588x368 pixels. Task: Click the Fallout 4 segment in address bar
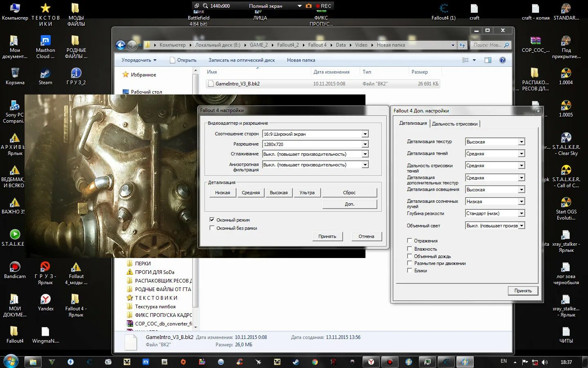point(317,45)
